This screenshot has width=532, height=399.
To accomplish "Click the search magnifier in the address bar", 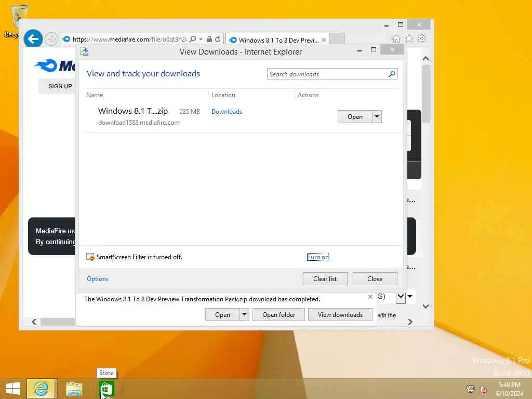I will (x=193, y=39).
